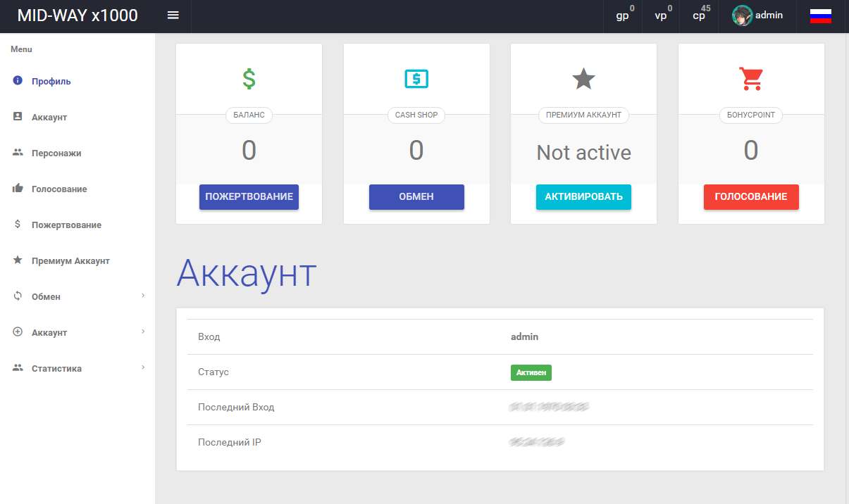
Task: Expand the Статистика submenu arrow
Action: [143, 367]
